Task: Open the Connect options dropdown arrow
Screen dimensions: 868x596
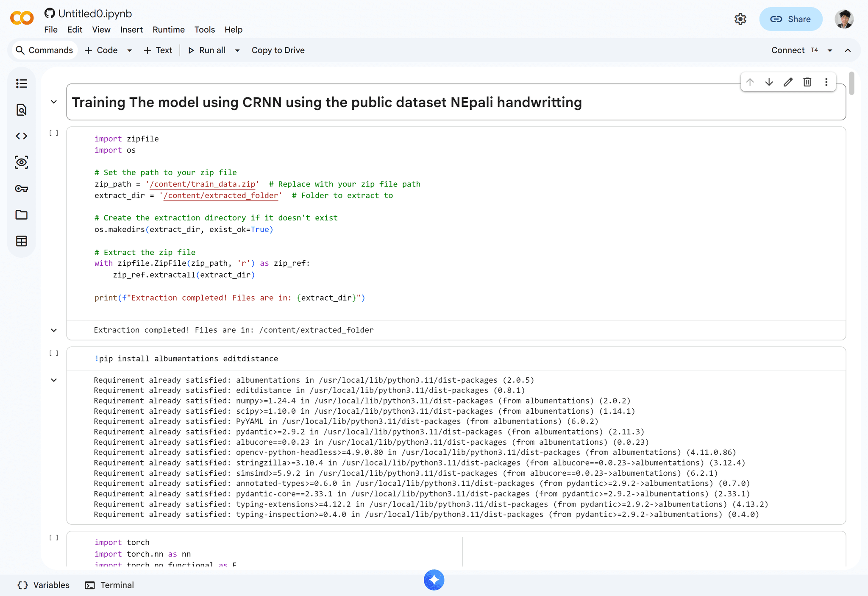Action: (830, 50)
